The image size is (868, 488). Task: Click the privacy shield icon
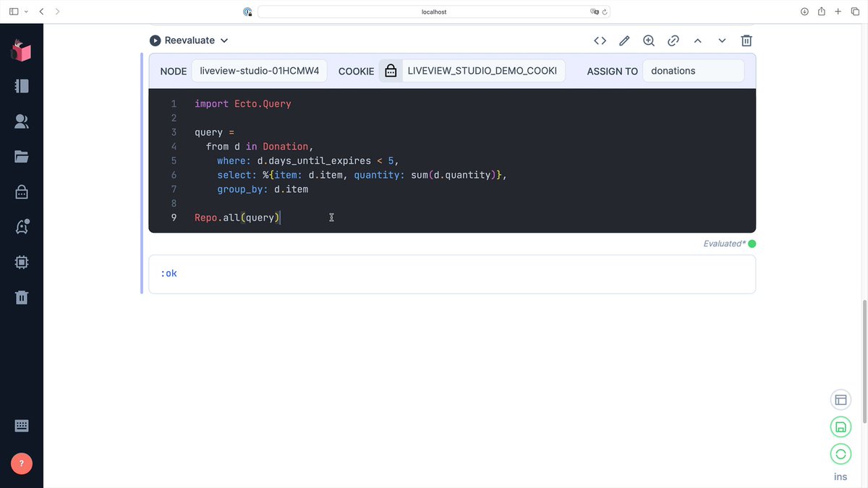coord(247,12)
